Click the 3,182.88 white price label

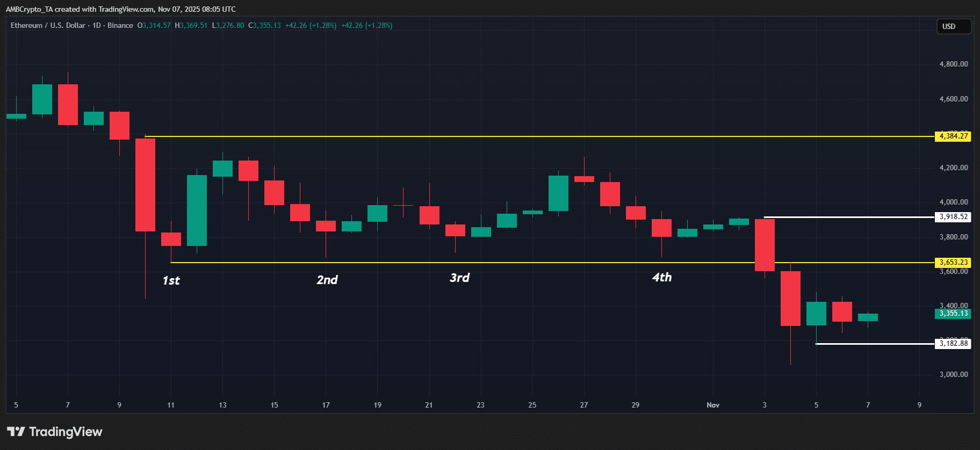(953, 344)
